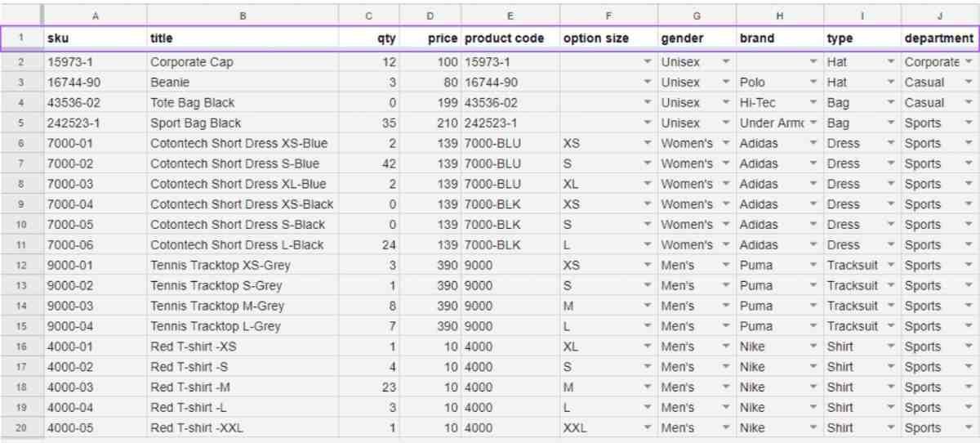Click the row 12 number header
The image size is (980, 443).
tap(21, 266)
